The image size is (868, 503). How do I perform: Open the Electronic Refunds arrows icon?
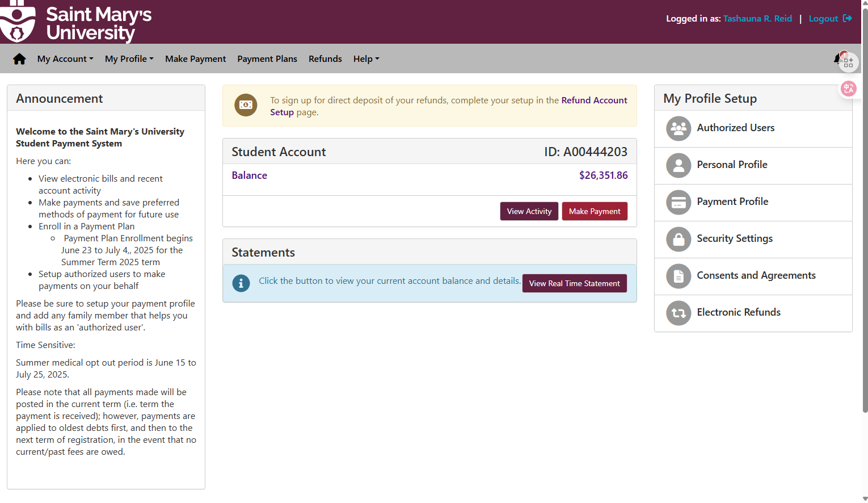point(679,313)
